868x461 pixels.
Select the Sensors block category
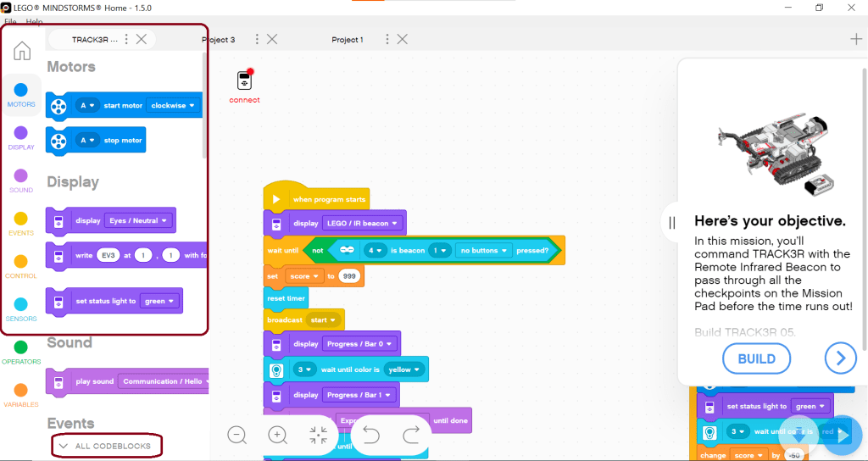coord(21,305)
